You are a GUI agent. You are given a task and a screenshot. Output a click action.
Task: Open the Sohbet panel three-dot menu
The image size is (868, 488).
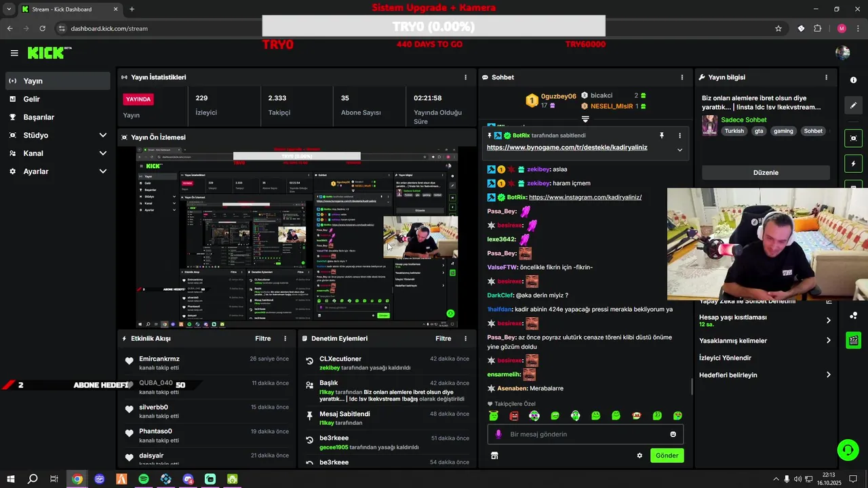pyautogui.click(x=682, y=77)
